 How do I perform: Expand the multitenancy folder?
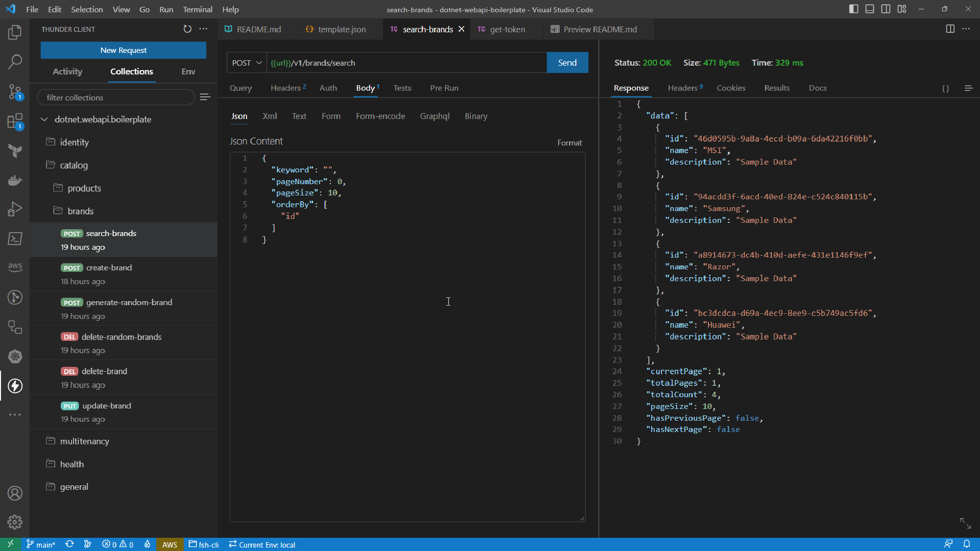pos(84,441)
